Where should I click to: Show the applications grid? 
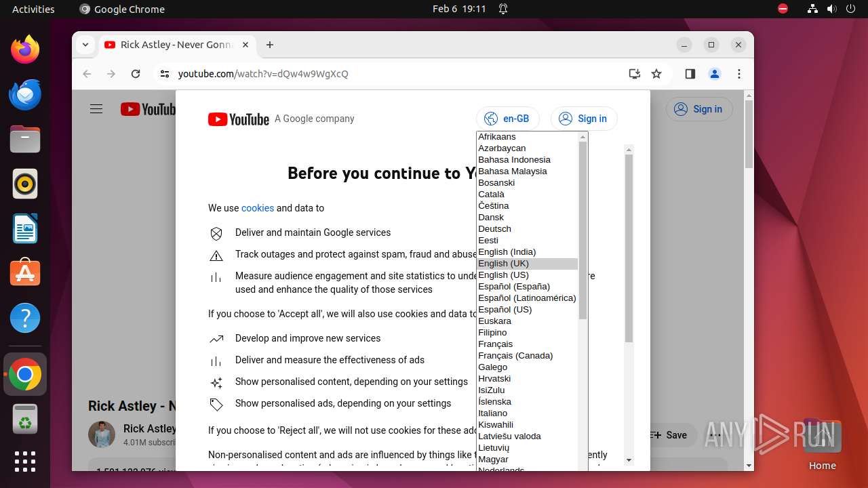point(25,462)
